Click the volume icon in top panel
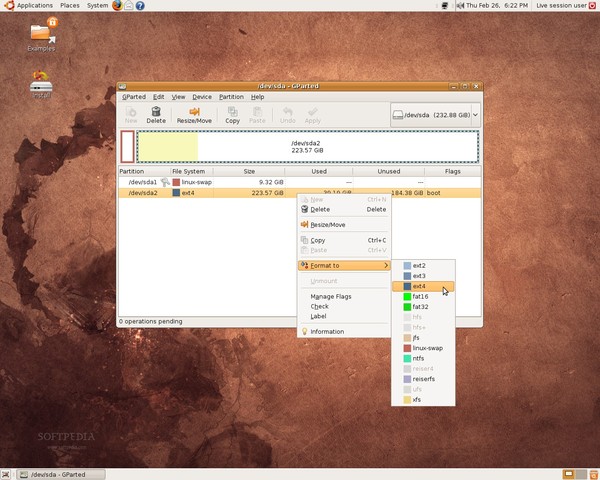The width and height of the screenshot is (600, 480). click(460, 5)
